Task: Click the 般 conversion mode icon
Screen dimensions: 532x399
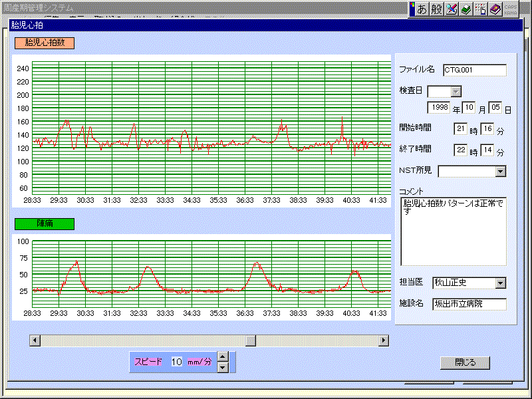Action: click(436, 9)
